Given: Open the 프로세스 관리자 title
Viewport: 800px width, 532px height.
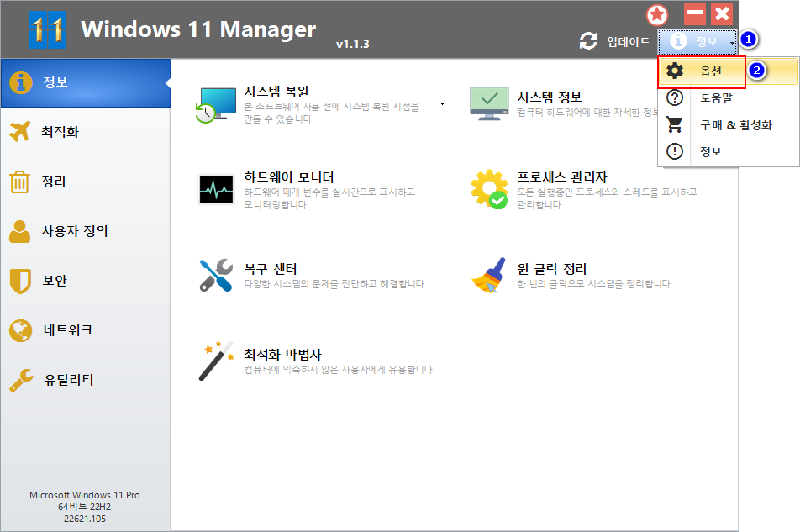Looking at the screenshot, I should click(561, 177).
